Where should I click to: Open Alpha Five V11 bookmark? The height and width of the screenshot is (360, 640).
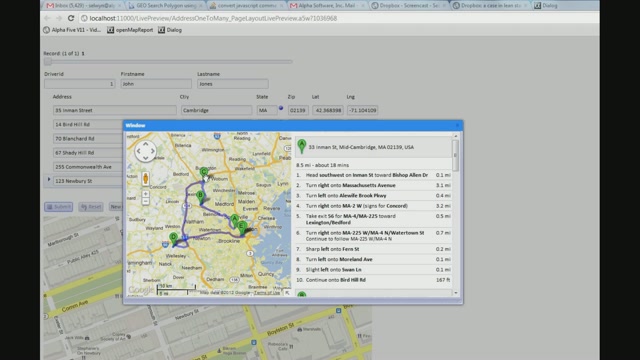[x=72, y=30]
